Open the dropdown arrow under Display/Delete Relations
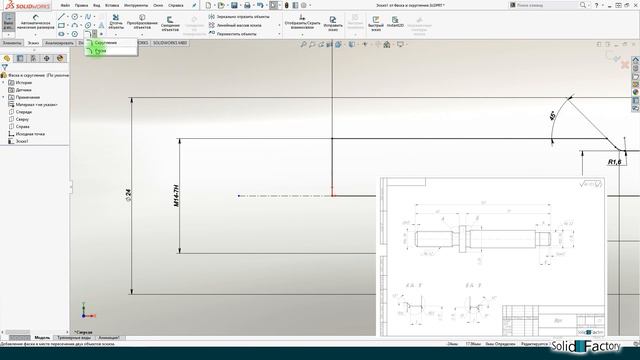 302,35
